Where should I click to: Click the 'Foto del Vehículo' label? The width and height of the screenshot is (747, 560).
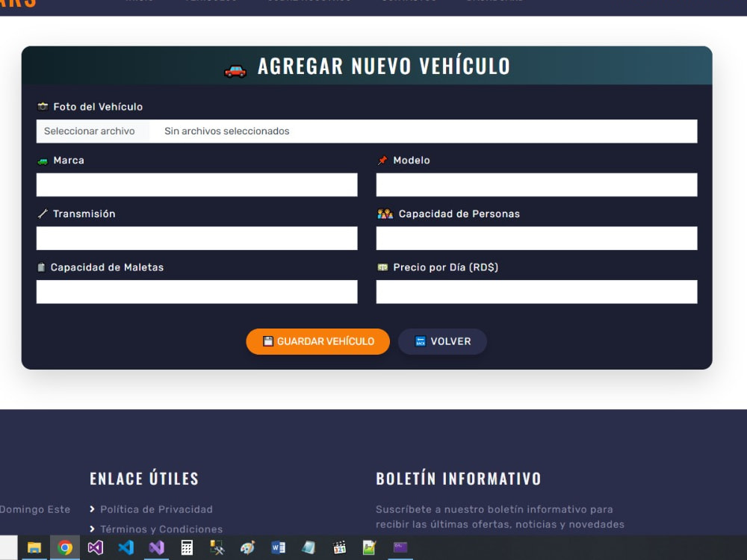(98, 107)
